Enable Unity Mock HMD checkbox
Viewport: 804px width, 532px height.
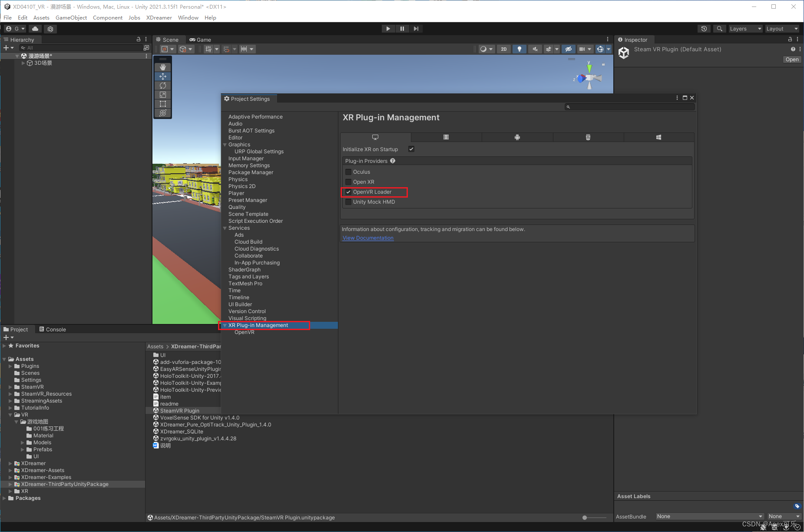[348, 202]
